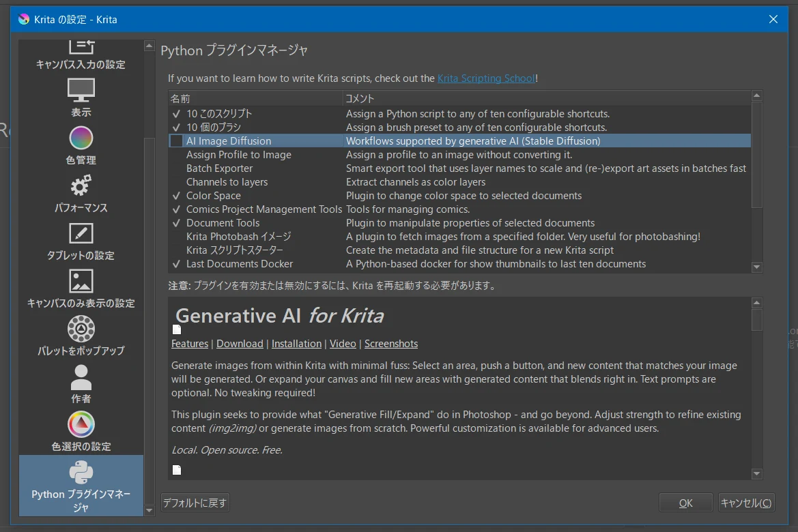This screenshot has height=532, width=798.
Task: Click the キャンセル(C) button
Action: point(746,503)
